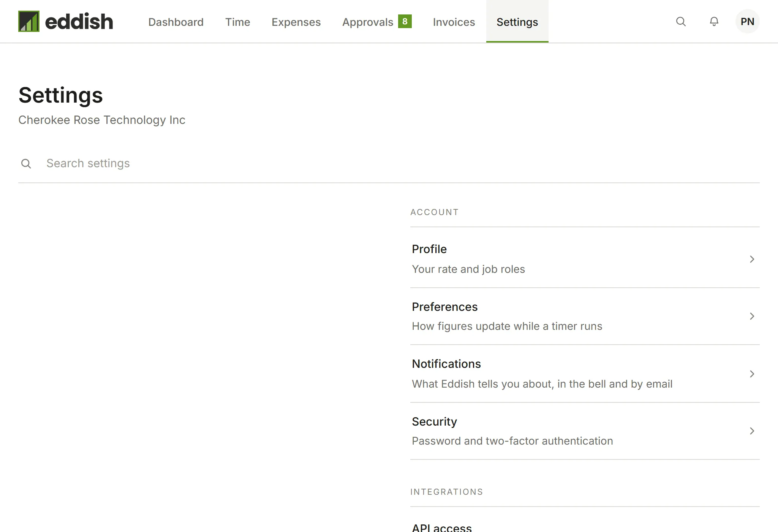
Task: Click the Eddish logo icon
Action: pyautogui.click(x=29, y=21)
